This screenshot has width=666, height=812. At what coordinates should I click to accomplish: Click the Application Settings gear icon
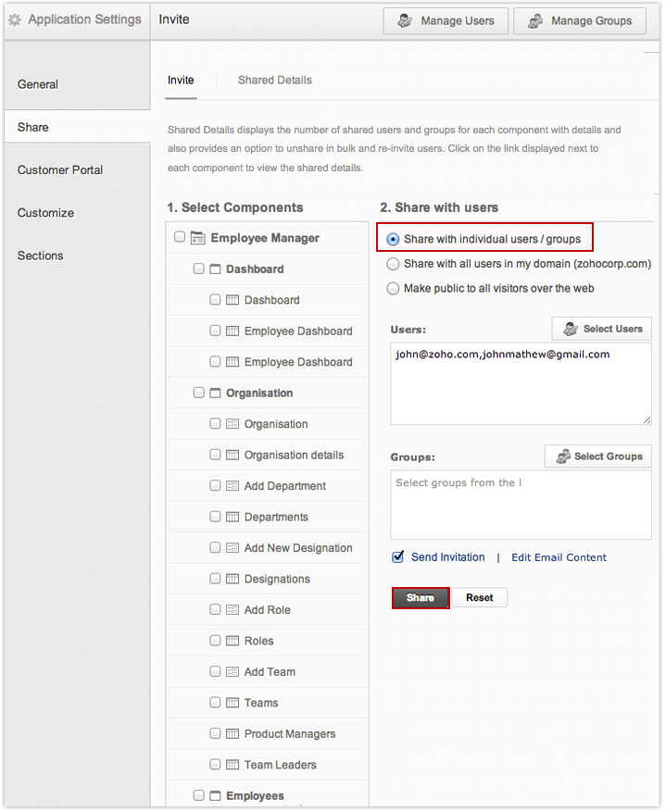coord(15,19)
